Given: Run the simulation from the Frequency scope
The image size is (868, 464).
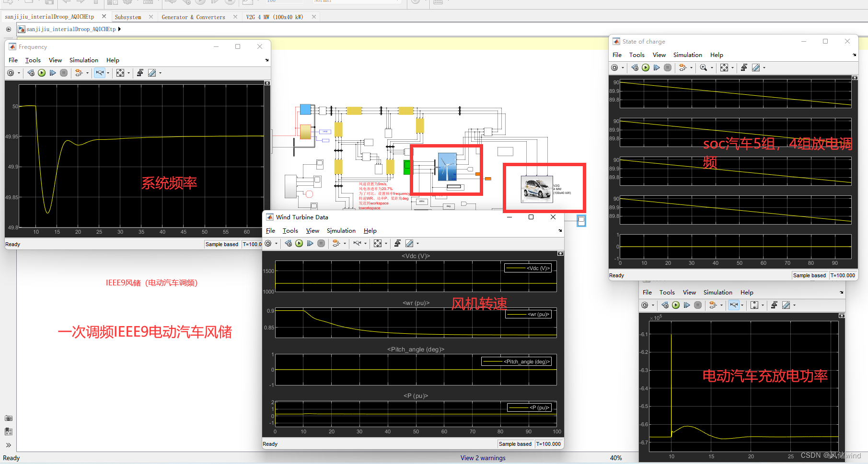Looking at the screenshot, I should pos(42,73).
